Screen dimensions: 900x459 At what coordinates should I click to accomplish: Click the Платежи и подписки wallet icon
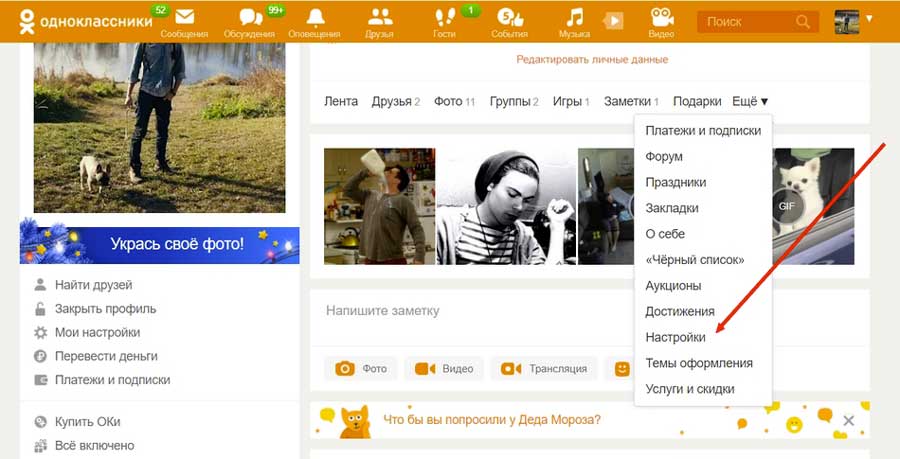pos(40,380)
